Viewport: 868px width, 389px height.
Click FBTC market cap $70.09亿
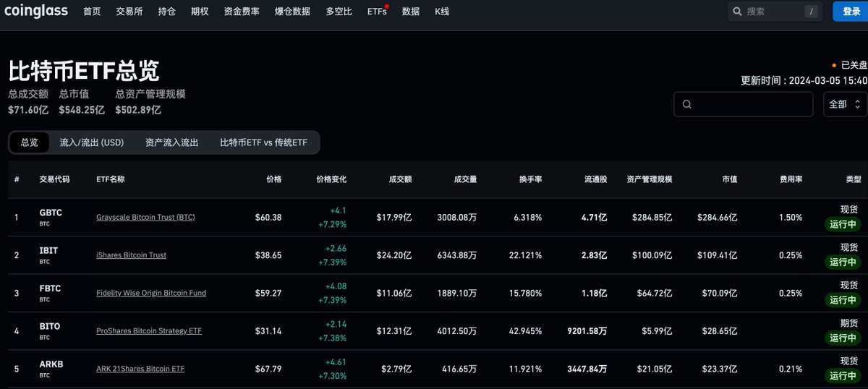[x=720, y=293]
